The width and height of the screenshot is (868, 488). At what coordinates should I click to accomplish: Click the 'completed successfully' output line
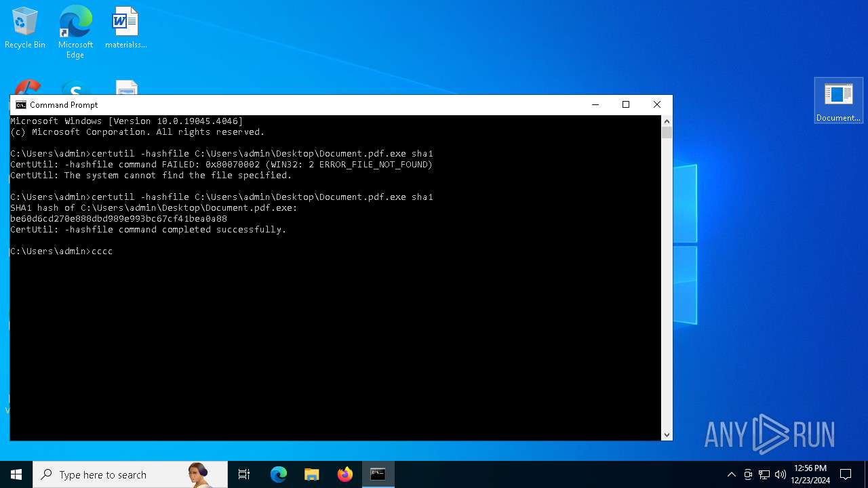pyautogui.click(x=149, y=230)
